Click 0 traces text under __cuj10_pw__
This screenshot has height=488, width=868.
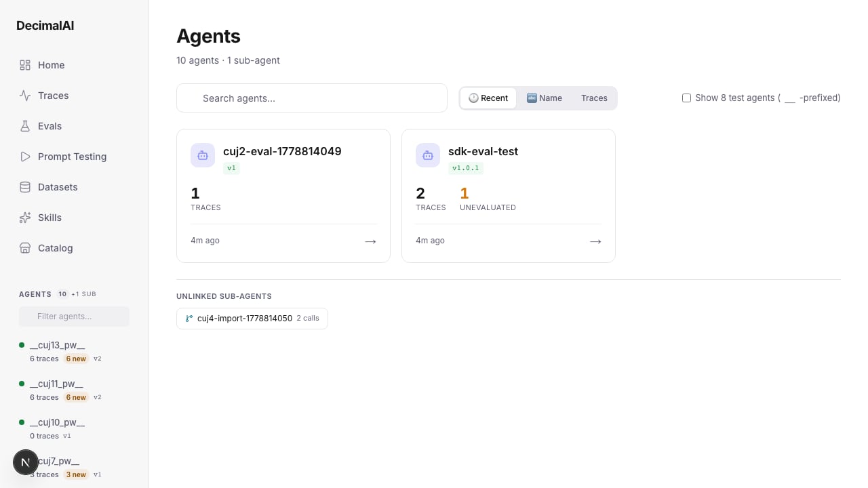tap(44, 436)
